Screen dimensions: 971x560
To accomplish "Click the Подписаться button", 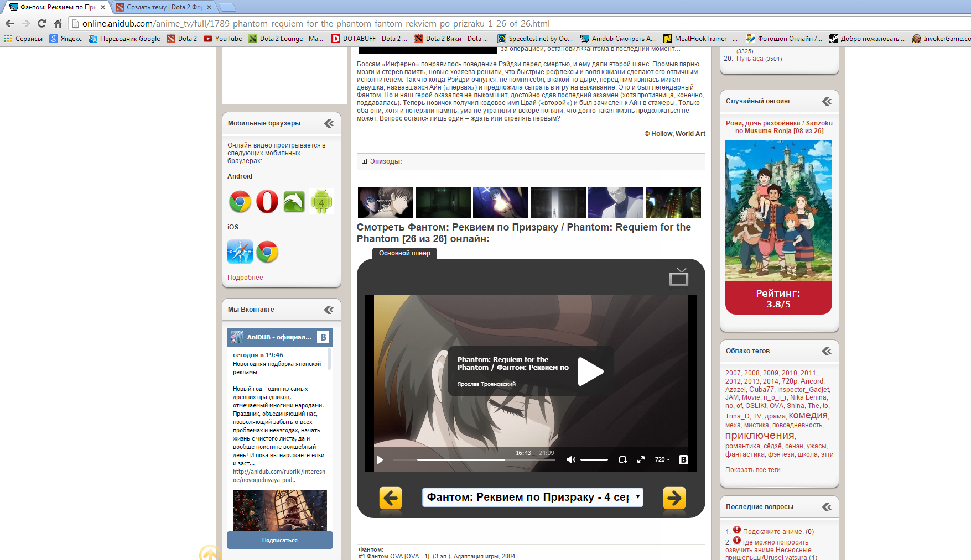I will point(280,540).
